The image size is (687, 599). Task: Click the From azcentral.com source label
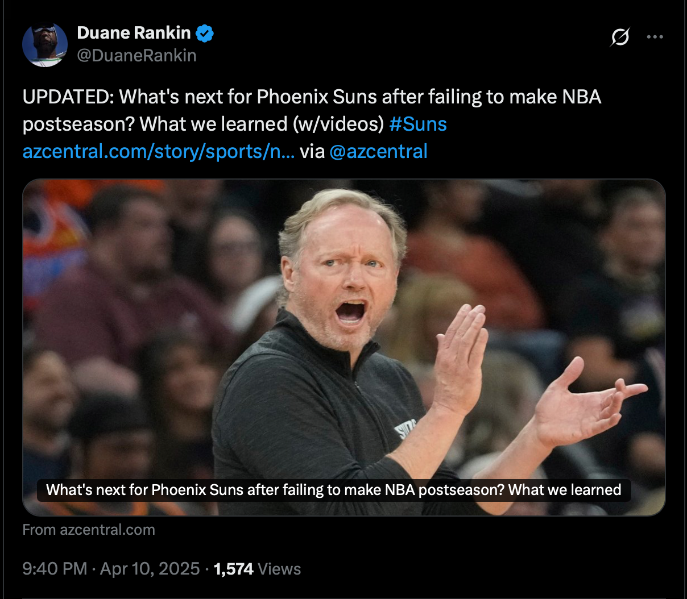coord(89,530)
